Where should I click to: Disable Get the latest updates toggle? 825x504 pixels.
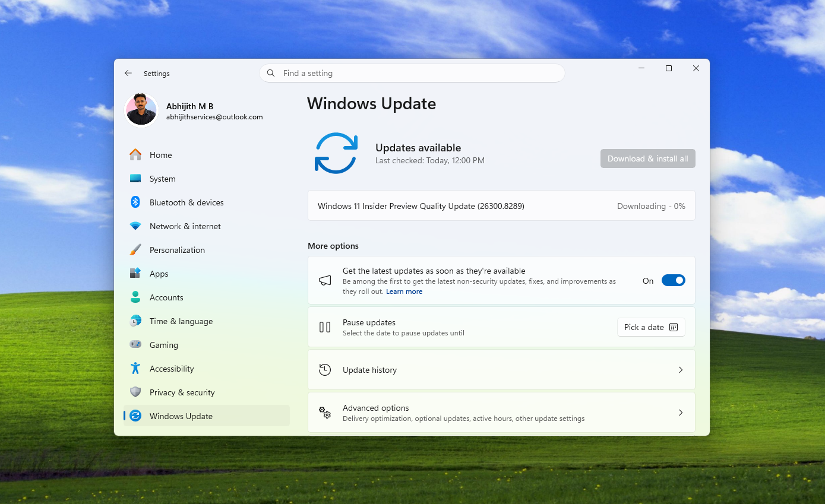[x=674, y=280]
